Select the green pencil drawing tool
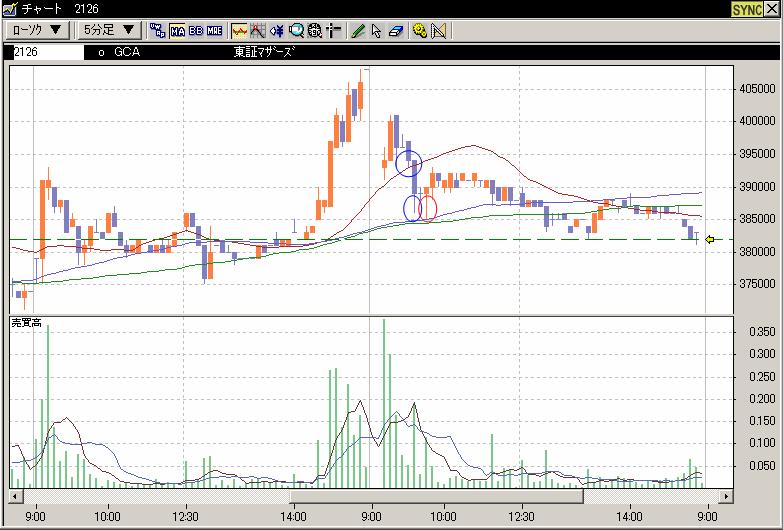Image resolution: width=783 pixels, height=530 pixels. coord(358,31)
